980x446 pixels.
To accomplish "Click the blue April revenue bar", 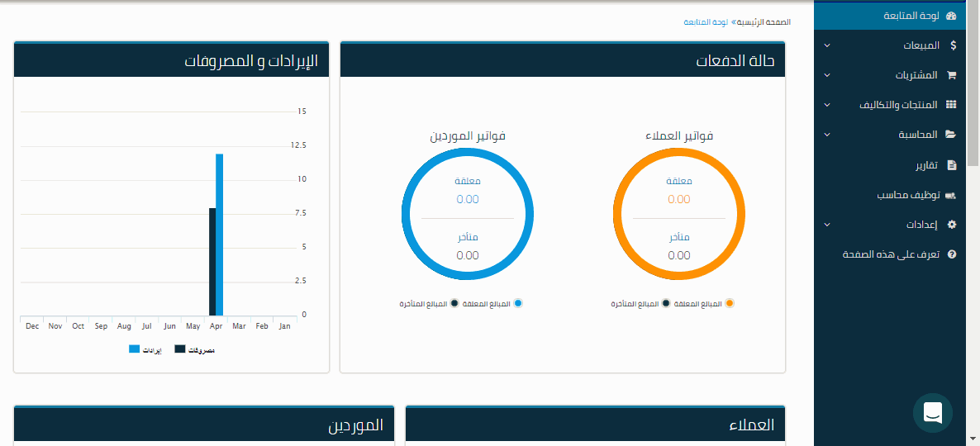I will pos(220,235).
